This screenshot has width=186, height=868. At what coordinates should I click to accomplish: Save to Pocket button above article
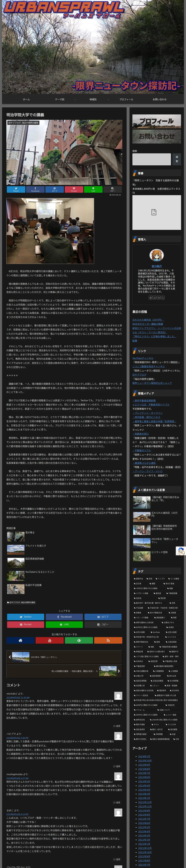(x=74, y=189)
